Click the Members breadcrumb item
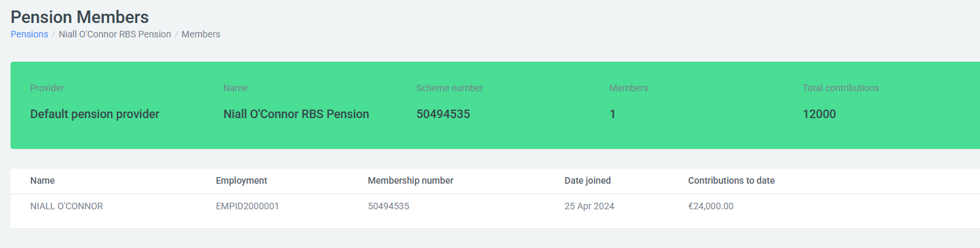 [201, 34]
